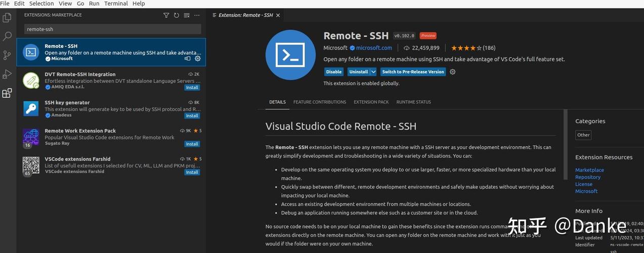Click the Remote Work Extension Pack icon
Screen dimensions: 644x253
click(31, 137)
